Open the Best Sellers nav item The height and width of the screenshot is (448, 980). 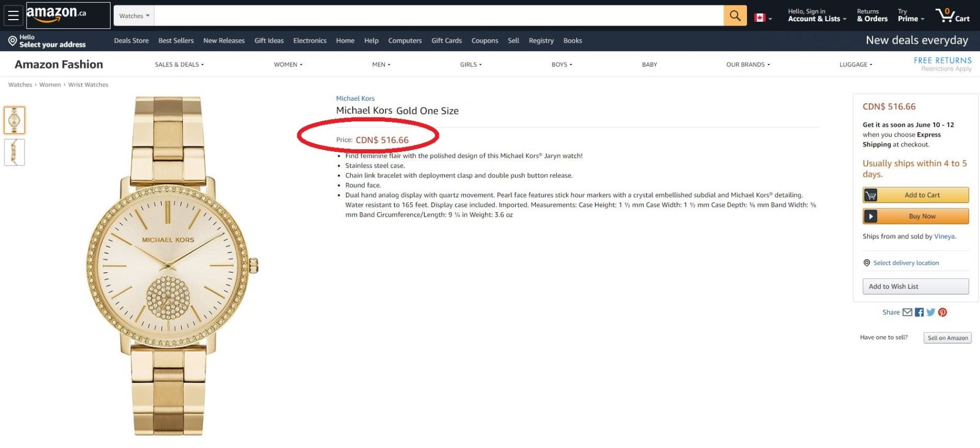coord(176,41)
